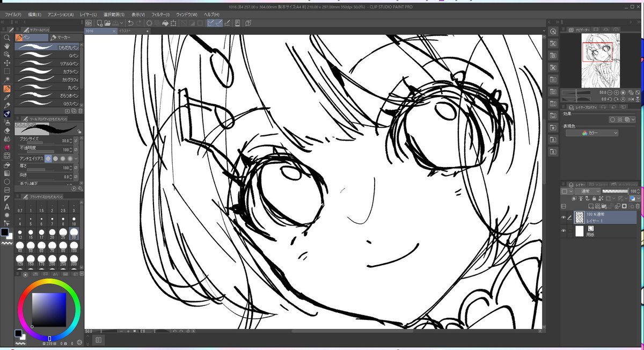Open Filter menu (フィルター)

(x=160, y=14)
